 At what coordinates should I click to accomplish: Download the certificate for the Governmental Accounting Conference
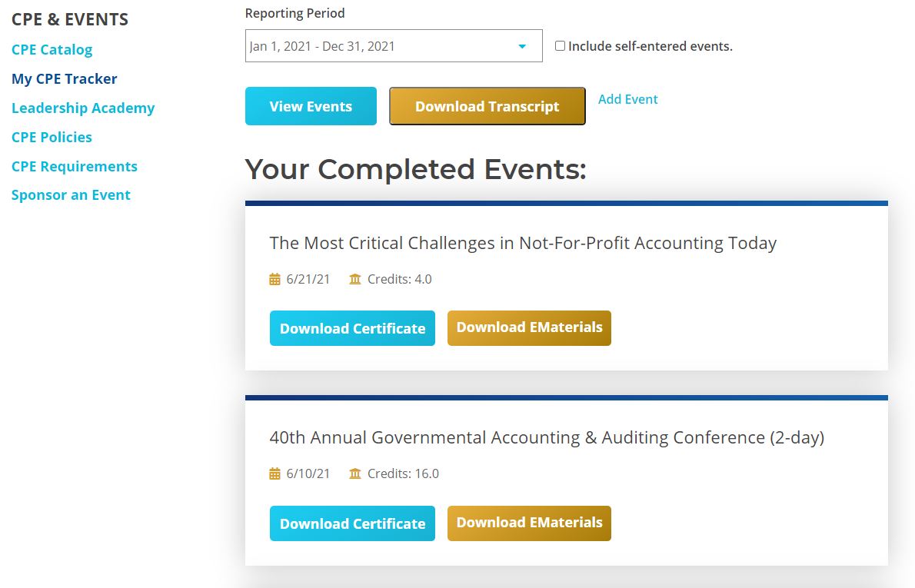tap(351, 523)
